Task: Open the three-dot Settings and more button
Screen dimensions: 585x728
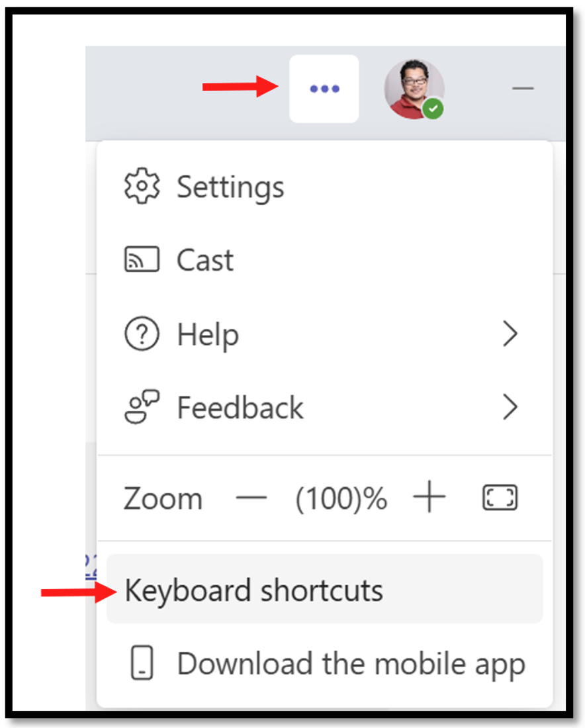Action: (324, 89)
